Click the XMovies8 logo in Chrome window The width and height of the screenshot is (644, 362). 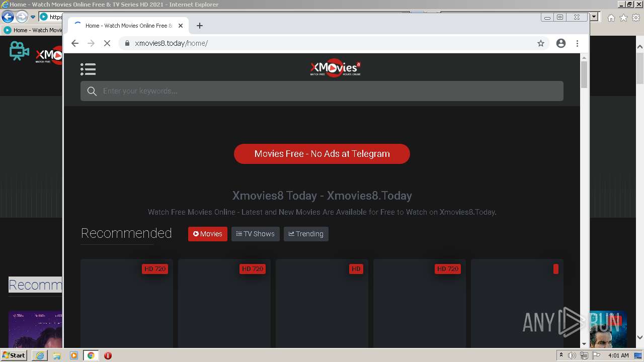pos(335,69)
